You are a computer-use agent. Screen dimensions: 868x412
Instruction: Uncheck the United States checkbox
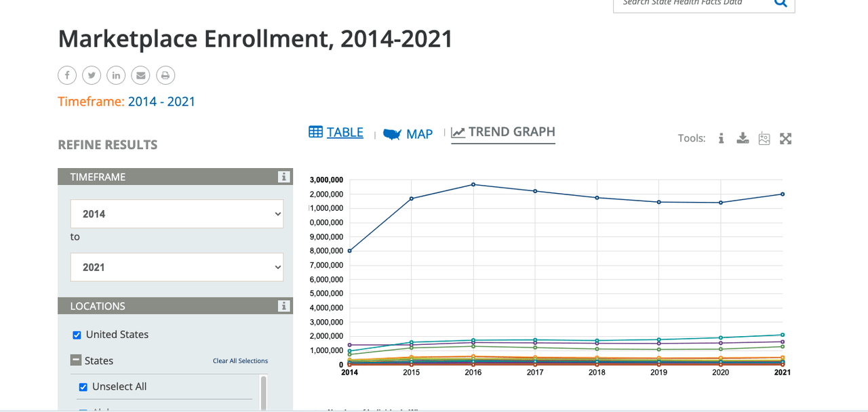point(77,335)
